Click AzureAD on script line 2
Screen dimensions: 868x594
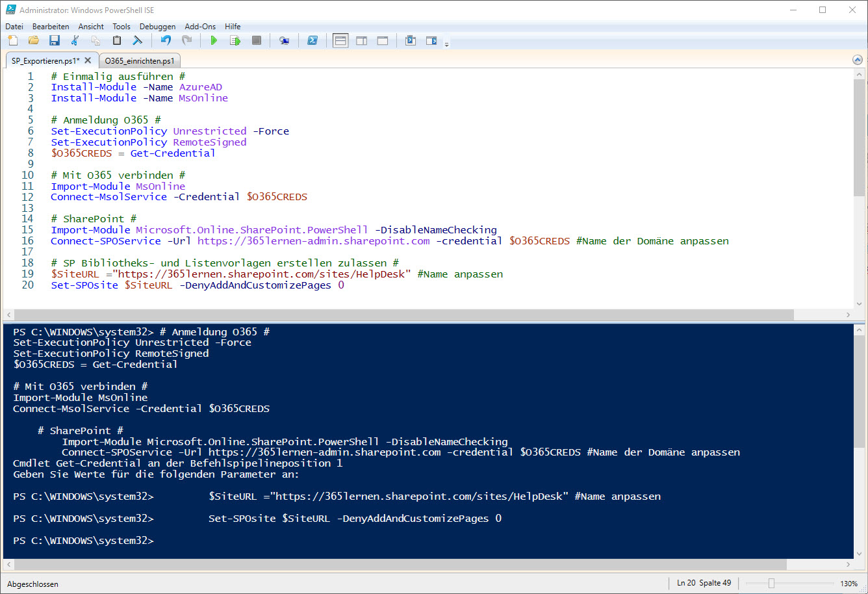201,87
